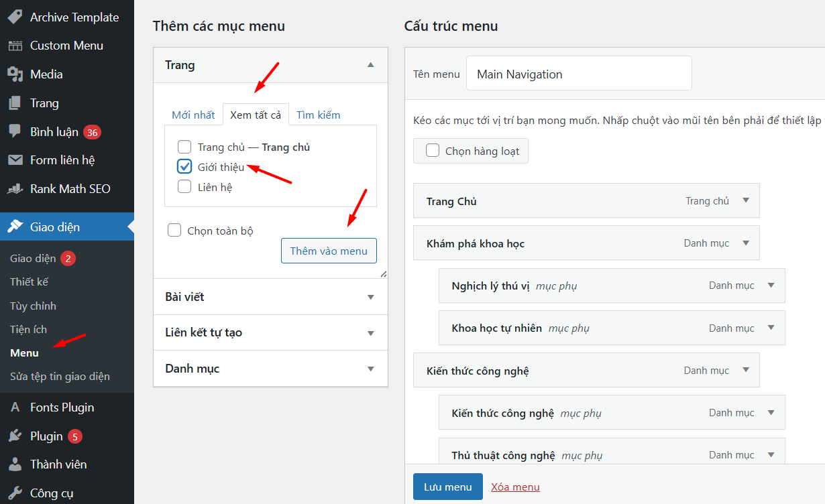Click the Công cụ wrench icon
825x504 pixels.
tap(15, 493)
